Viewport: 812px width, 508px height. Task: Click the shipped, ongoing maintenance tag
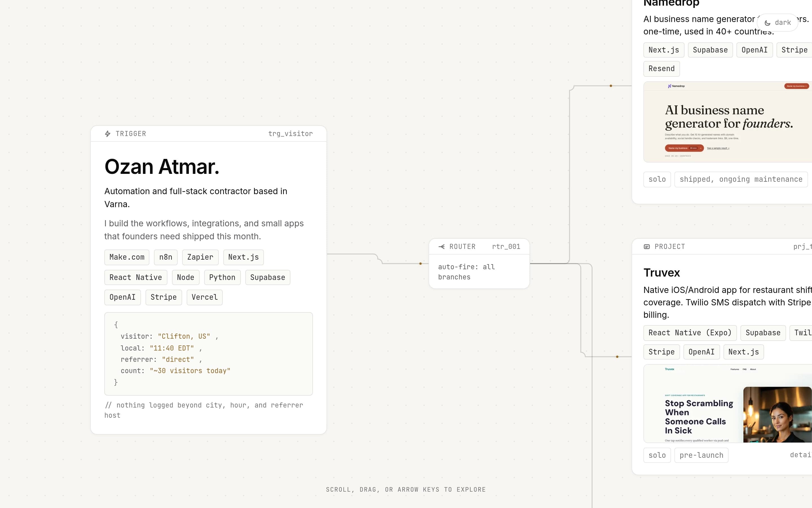[x=741, y=179]
